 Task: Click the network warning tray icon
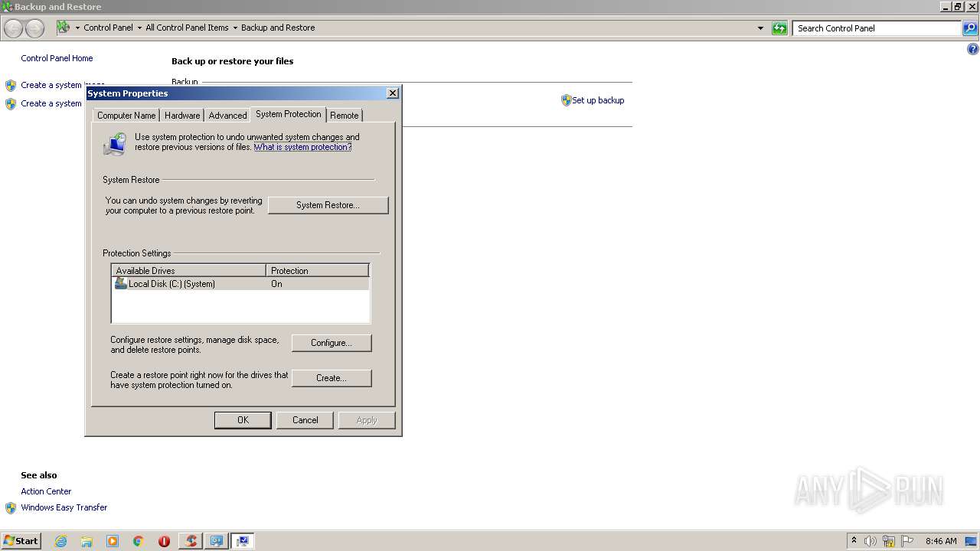click(x=889, y=541)
